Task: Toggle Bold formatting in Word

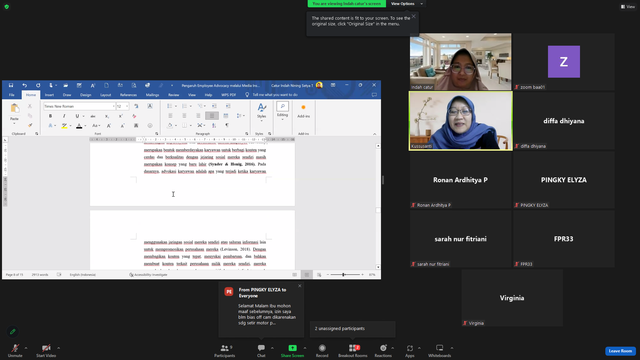Action: [50, 116]
